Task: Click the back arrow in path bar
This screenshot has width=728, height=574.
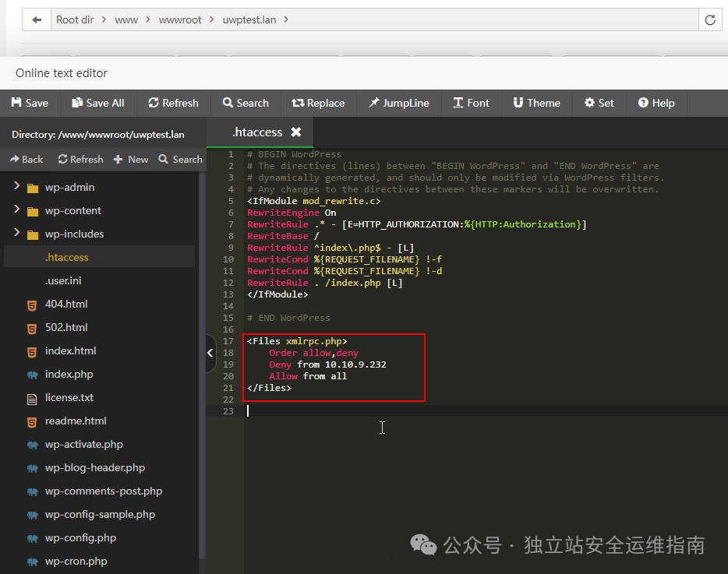Action: coord(37,20)
